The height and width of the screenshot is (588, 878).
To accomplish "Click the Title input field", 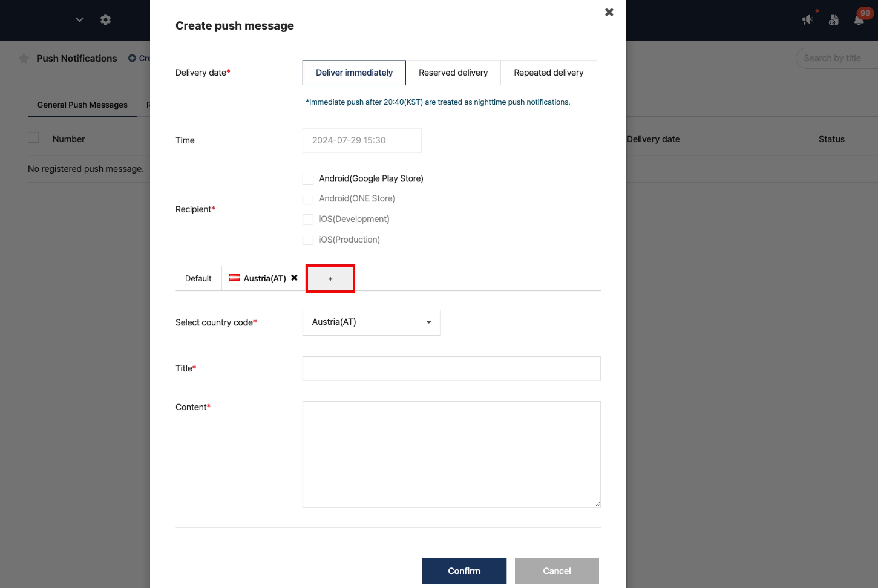I will [451, 368].
